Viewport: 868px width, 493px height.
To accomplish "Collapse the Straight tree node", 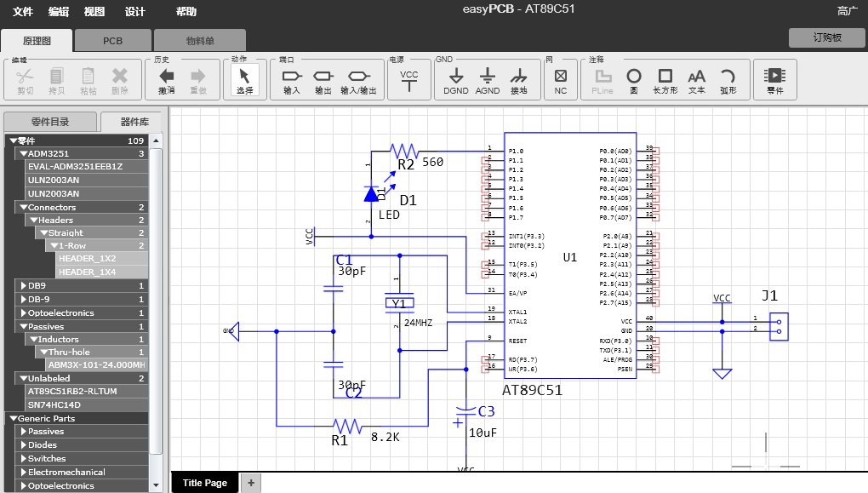I will [x=43, y=232].
